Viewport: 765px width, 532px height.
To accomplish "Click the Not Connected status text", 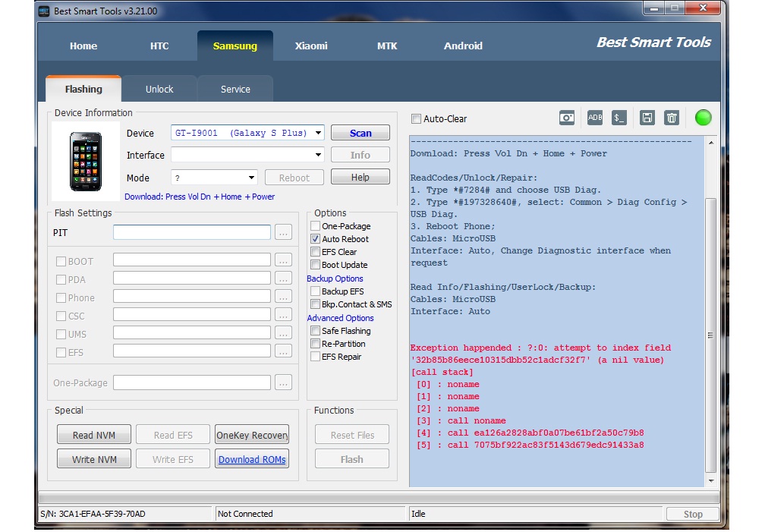I will coord(245,514).
